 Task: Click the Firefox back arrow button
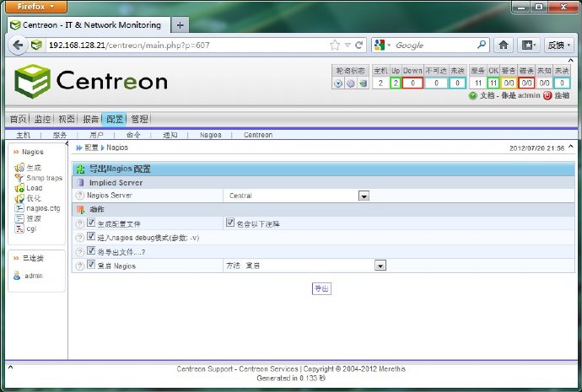pos(18,46)
